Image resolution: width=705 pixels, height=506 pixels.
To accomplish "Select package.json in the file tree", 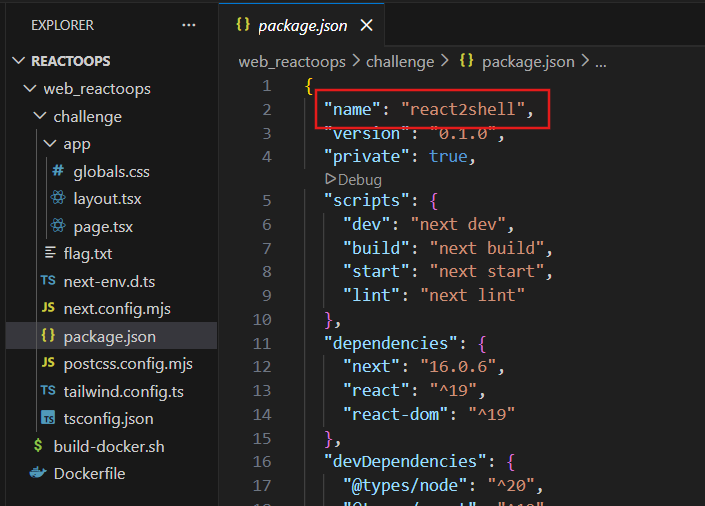I will point(112,336).
